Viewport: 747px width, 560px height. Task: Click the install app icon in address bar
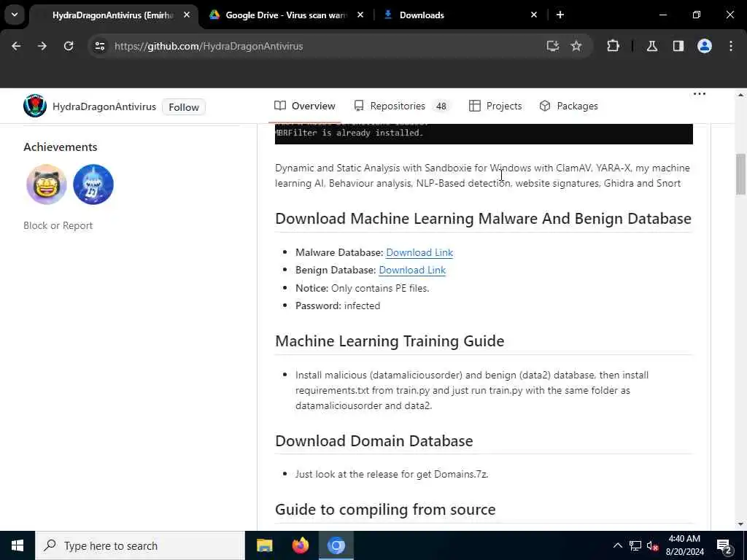pos(553,46)
